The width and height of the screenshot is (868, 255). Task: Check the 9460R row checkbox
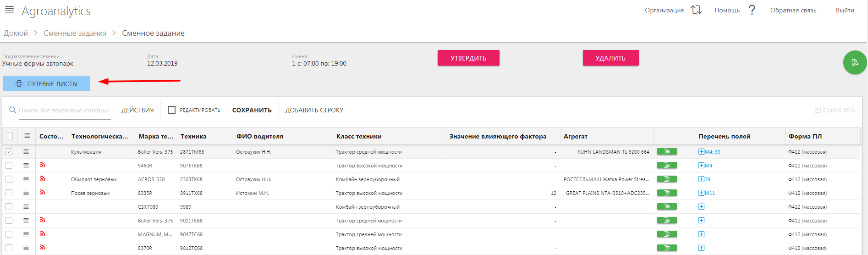pyautogui.click(x=9, y=166)
